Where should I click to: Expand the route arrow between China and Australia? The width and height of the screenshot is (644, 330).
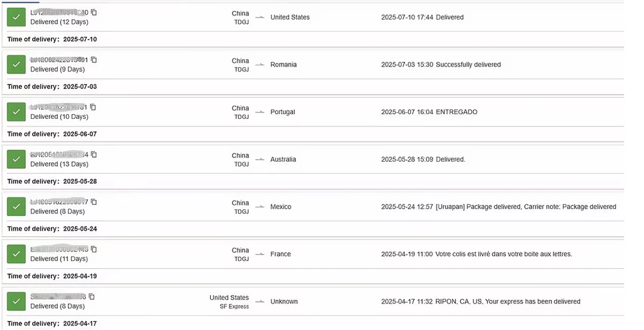tap(260, 159)
